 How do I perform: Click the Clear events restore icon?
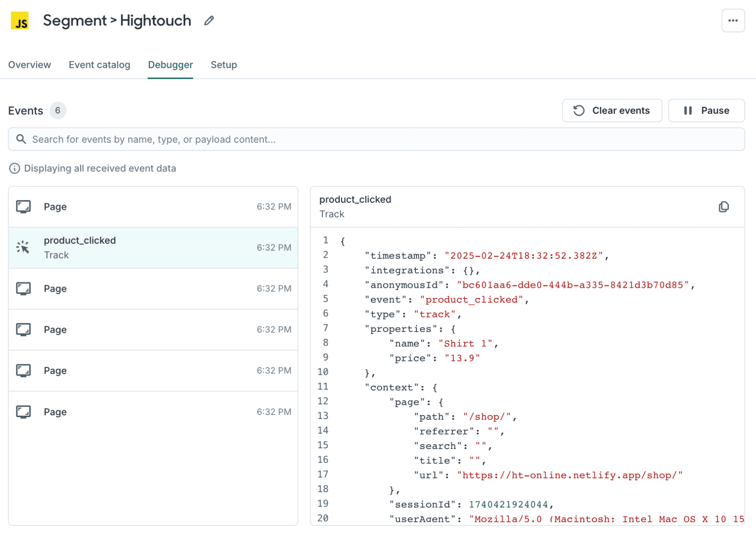tap(578, 111)
